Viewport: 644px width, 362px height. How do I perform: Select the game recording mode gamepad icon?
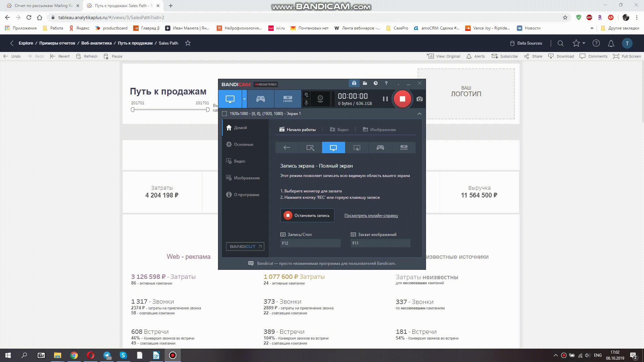coord(260,99)
